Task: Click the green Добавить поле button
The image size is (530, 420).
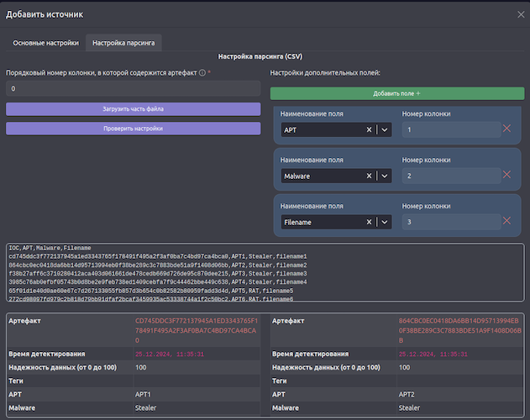Action: (x=396, y=93)
